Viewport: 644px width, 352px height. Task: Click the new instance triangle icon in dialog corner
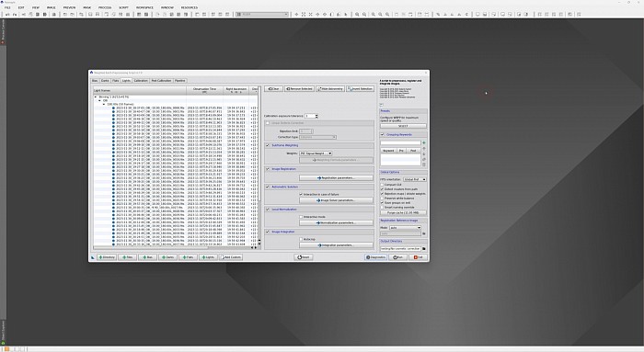(x=93, y=257)
